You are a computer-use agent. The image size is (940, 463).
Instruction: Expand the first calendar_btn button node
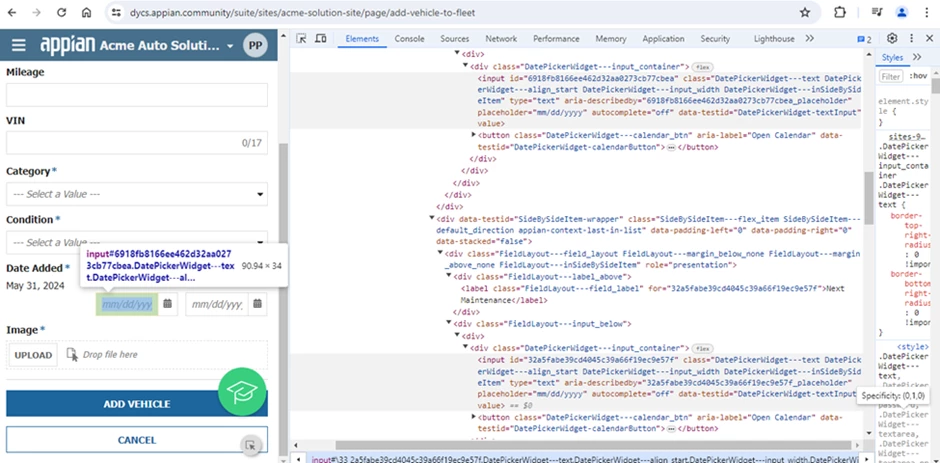pos(474,135)
